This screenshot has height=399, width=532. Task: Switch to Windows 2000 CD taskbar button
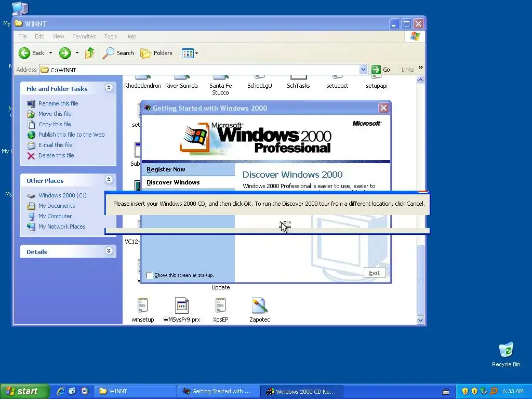(302, 391)
